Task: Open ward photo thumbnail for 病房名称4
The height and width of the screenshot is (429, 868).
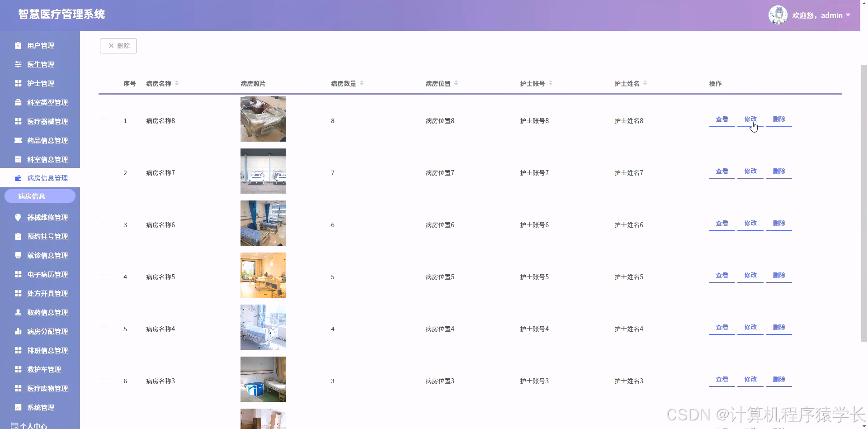Action: pyautogui.click(x=263, y=327)
